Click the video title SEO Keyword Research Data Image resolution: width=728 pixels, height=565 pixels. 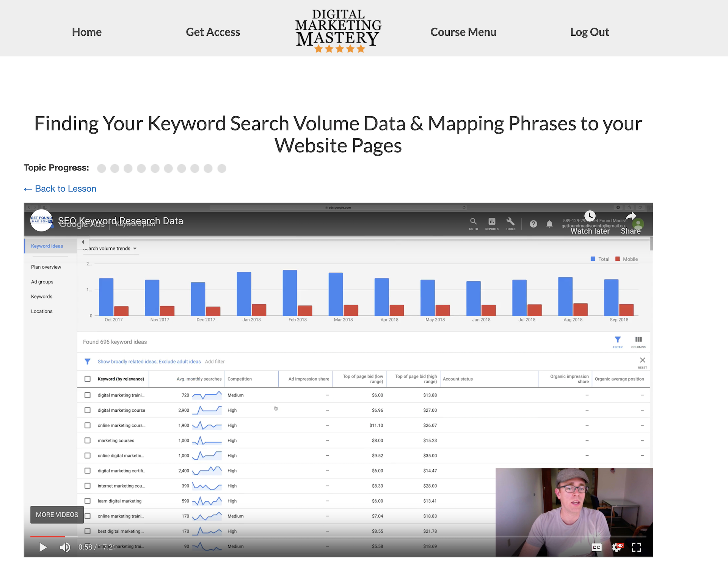pyautogui.click(x=121, y=221)
